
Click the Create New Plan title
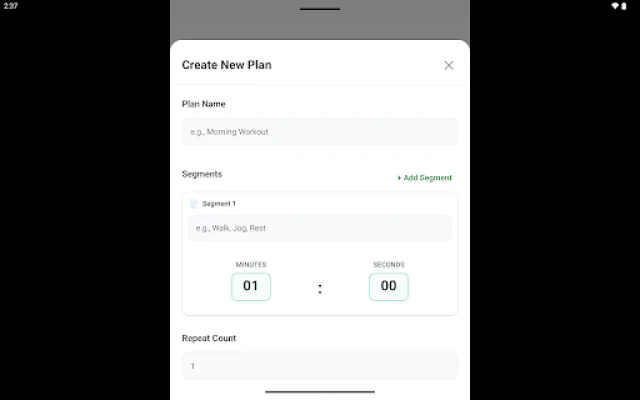tap(226, 65)
